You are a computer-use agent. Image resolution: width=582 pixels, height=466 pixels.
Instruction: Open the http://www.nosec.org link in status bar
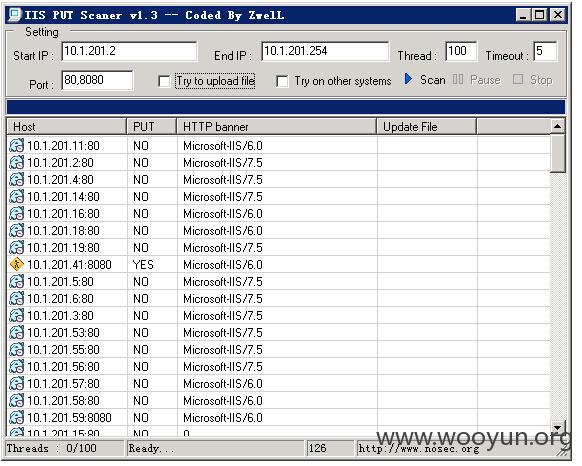(x=418, y=449)
